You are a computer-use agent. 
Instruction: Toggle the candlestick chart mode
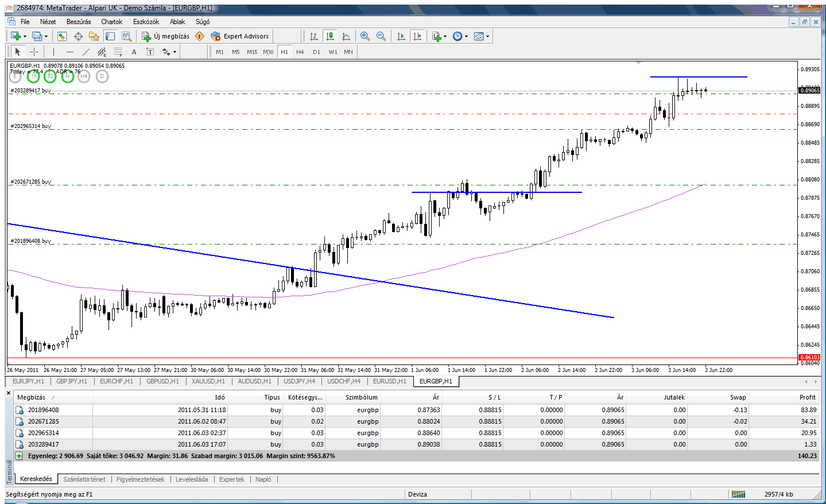click(330, 36)
